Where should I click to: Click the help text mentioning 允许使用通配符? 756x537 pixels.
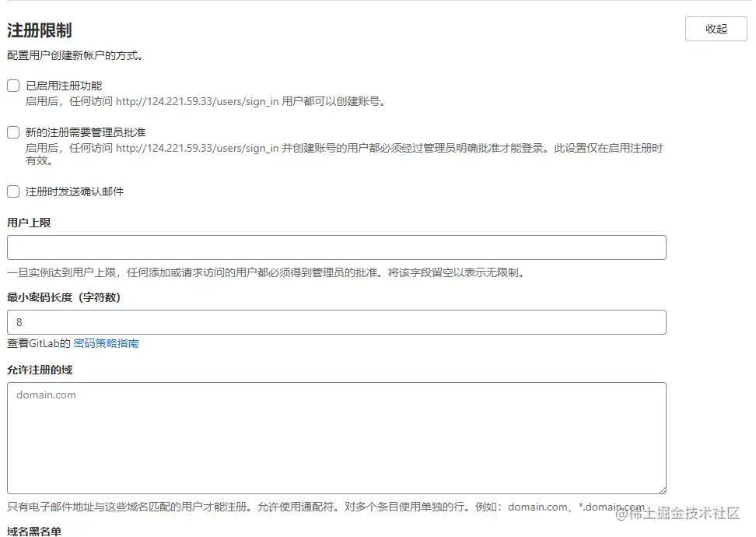coord(325,507)
